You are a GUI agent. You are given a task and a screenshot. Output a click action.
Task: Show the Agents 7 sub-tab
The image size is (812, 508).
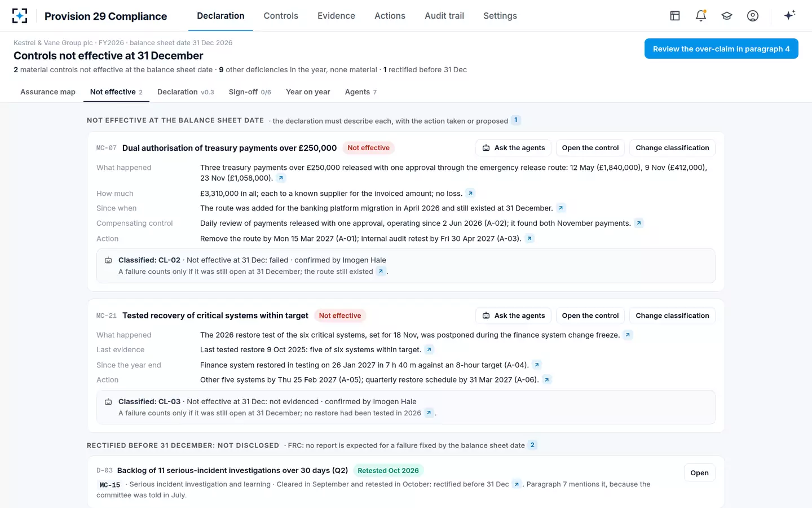[x=361, y=92]
